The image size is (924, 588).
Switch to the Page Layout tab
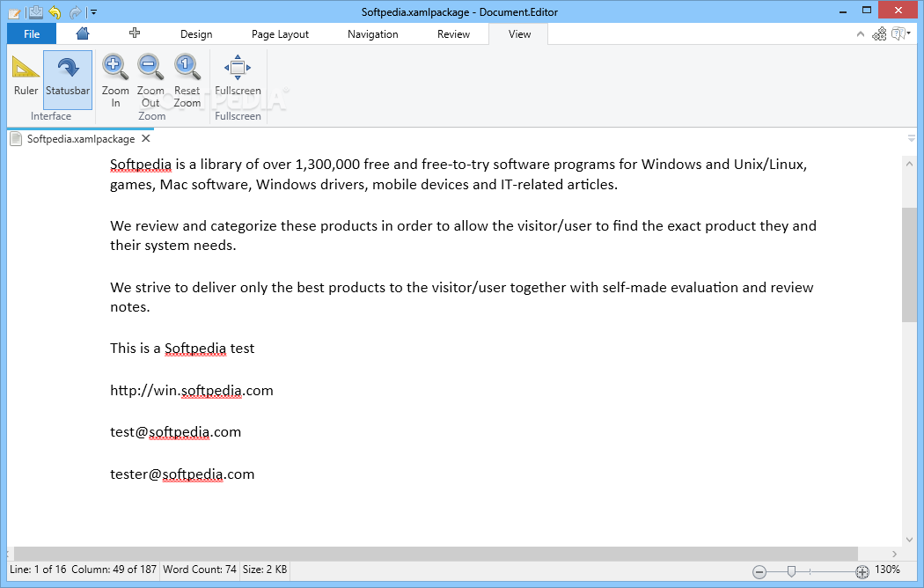(x=280, y=34)
